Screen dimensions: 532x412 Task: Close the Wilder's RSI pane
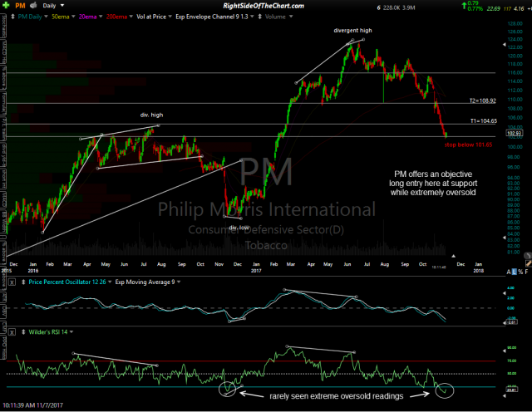(x=12, y=332)
